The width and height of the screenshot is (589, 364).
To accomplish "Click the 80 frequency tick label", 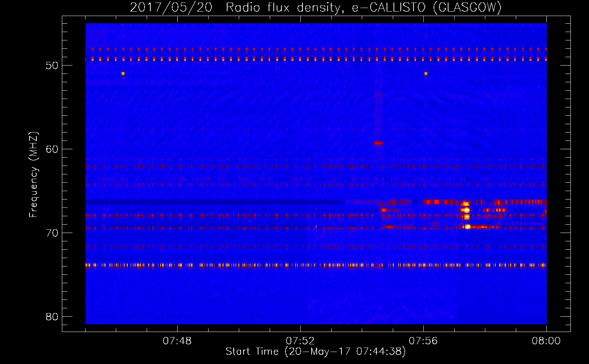I will [52, 317].
